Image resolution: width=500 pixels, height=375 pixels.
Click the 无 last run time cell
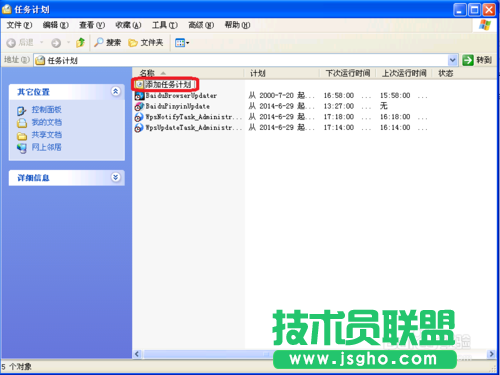tap(384, 106)
